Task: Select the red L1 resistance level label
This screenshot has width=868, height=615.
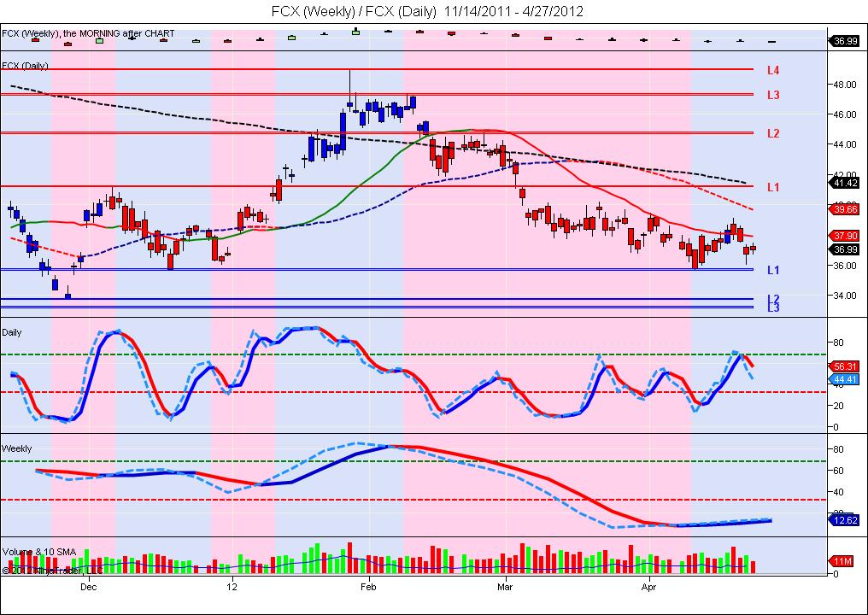Action: (773, 188)
